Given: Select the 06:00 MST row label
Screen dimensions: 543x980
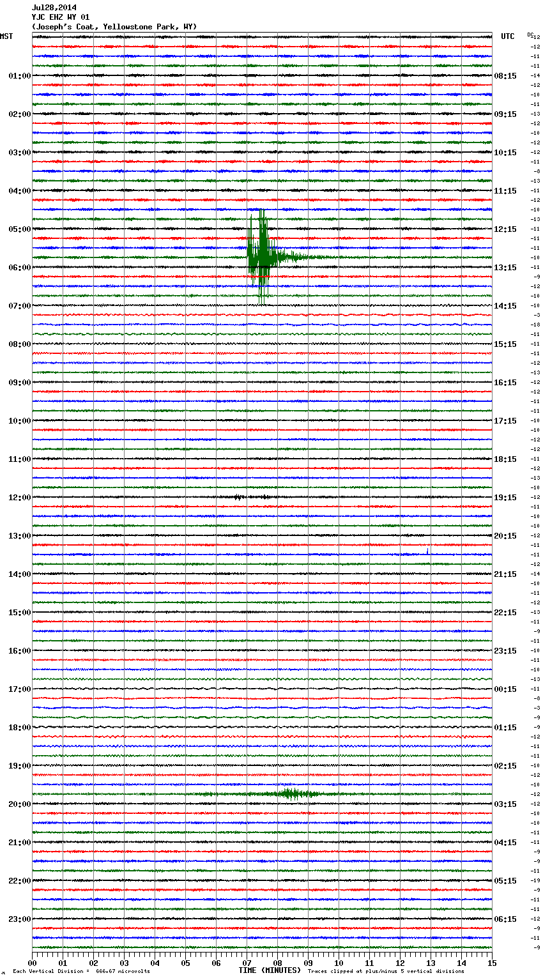Looking at the screenshot, I should point(20,268).
